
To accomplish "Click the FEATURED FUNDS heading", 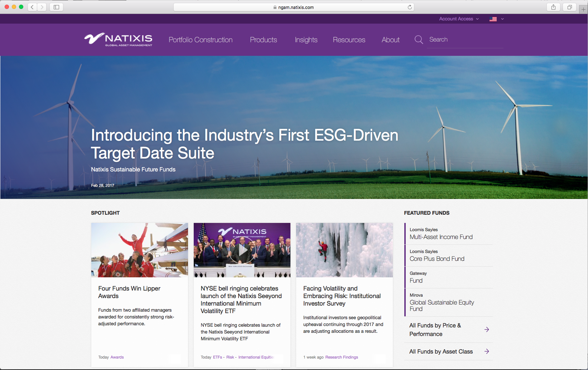I will tap(426, 213).
